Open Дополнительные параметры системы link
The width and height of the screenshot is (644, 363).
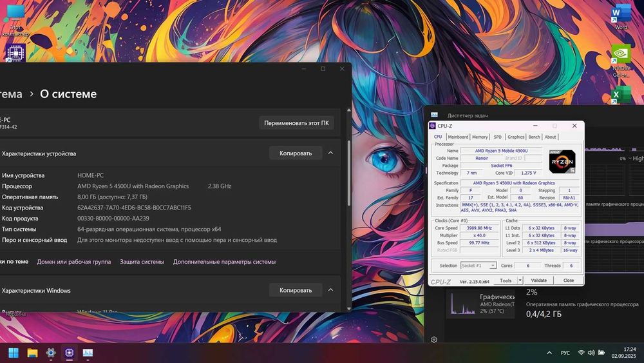224,262
